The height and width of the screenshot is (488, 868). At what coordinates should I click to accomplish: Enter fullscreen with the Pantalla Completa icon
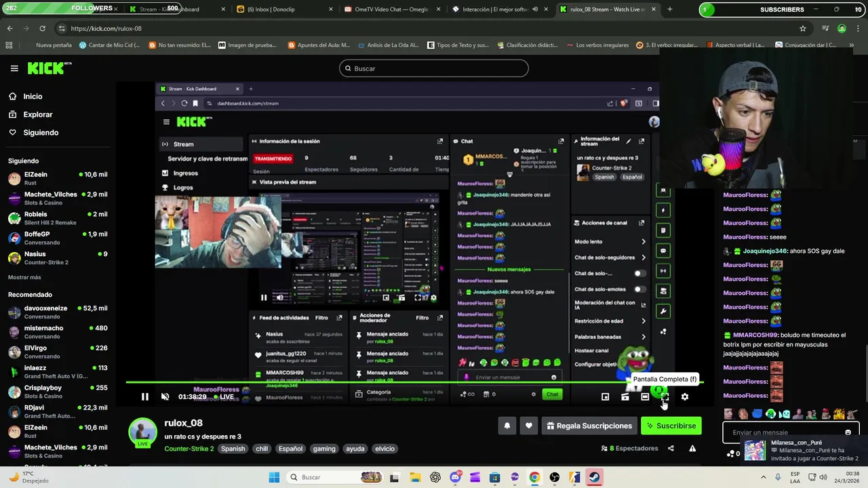665,396
